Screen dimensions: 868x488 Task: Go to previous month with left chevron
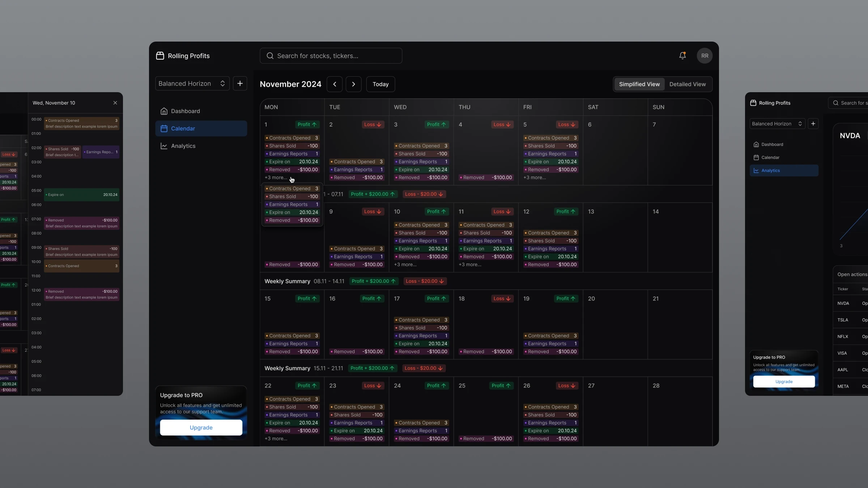coord(335,84)
